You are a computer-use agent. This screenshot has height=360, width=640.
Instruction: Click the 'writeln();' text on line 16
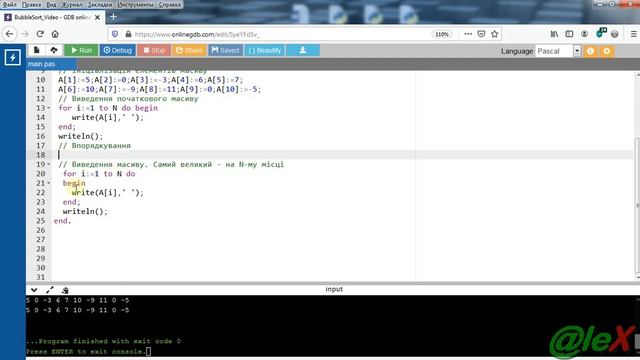(80, 136)
